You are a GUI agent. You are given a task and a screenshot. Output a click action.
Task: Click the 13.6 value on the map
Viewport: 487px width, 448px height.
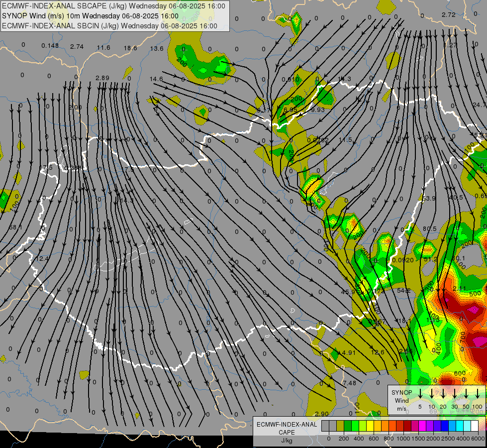point(157,48)
